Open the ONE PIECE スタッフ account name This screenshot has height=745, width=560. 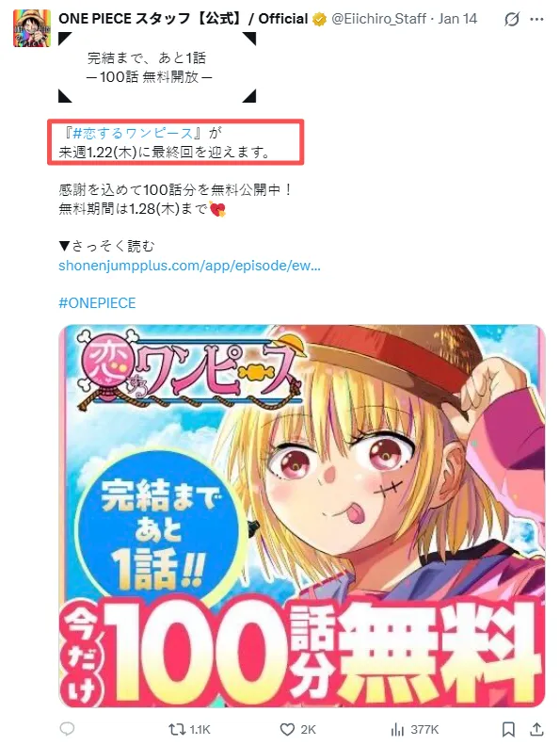tap(184, 19)
